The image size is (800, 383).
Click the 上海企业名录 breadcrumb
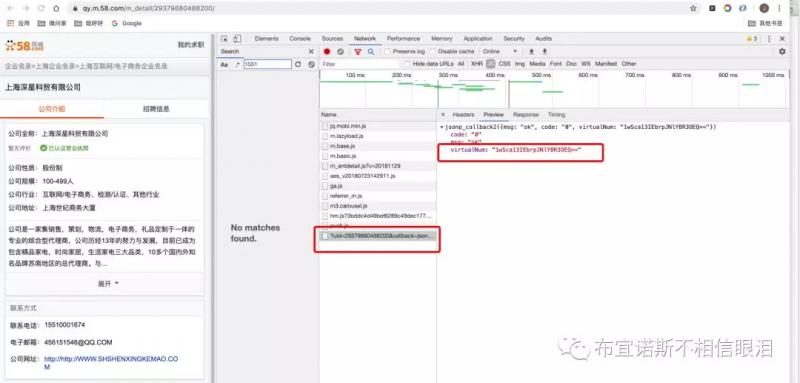[x=55, y=66]
